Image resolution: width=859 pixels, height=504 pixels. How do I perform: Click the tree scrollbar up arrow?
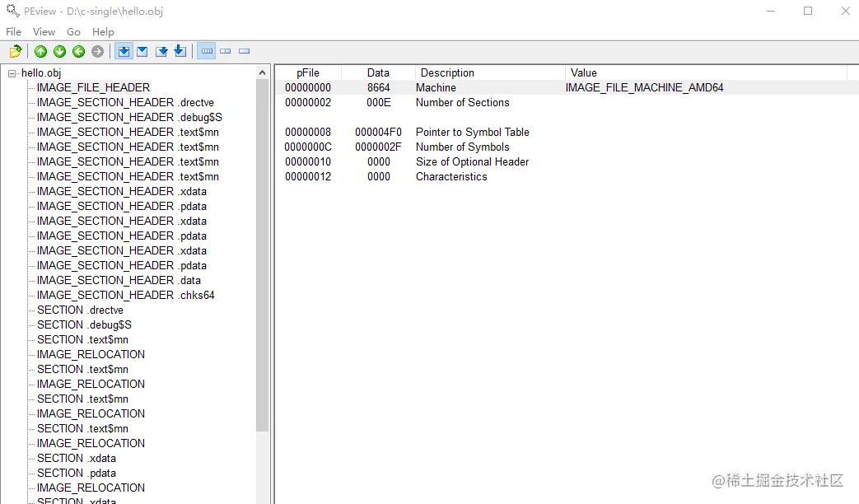tap(263, 72)
